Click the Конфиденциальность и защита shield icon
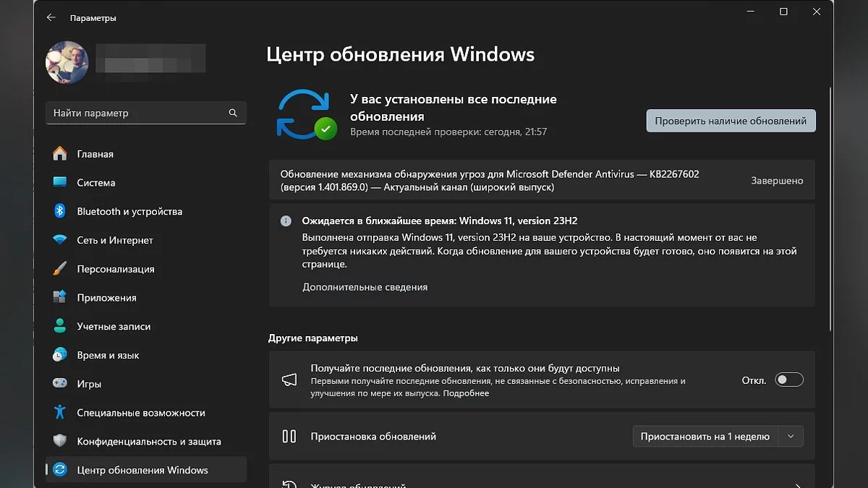The width and height of the screenshot is (868, 488). [x=60, y=441]
